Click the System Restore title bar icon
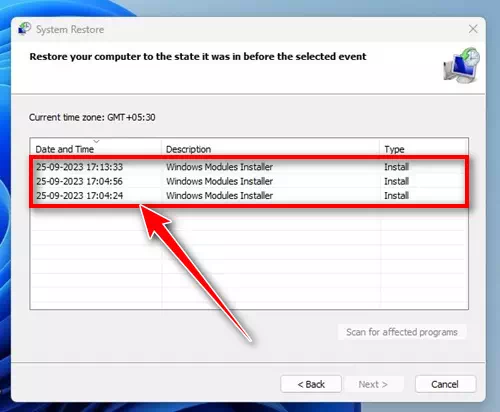 click(24, 29)
